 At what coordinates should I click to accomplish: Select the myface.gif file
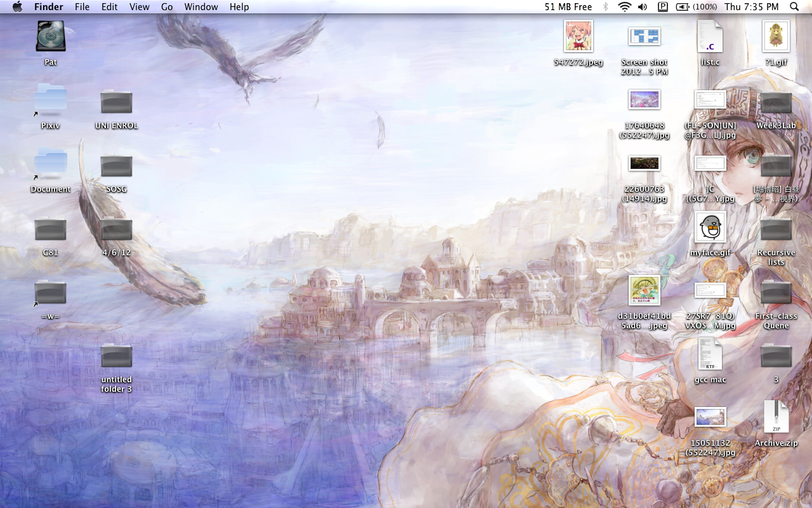point(710,227)
